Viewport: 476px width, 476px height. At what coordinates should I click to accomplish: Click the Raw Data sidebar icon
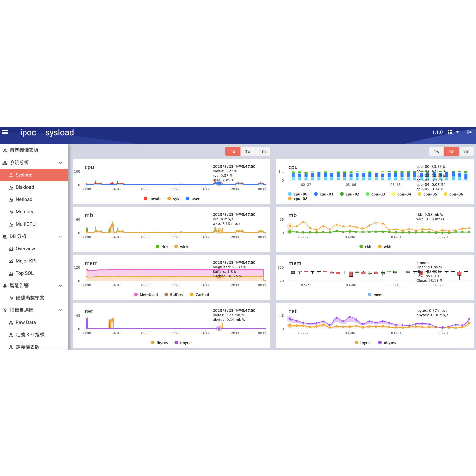click(11, 323)
